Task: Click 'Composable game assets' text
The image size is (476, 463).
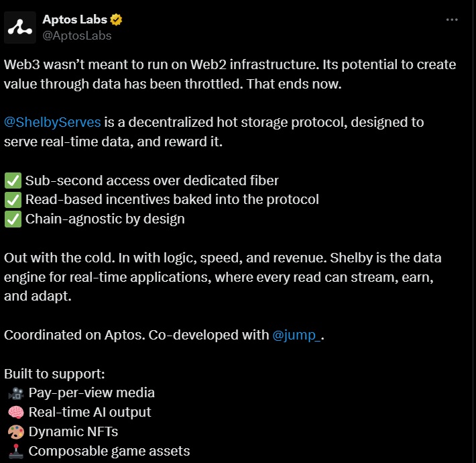Action: point(109,451)
